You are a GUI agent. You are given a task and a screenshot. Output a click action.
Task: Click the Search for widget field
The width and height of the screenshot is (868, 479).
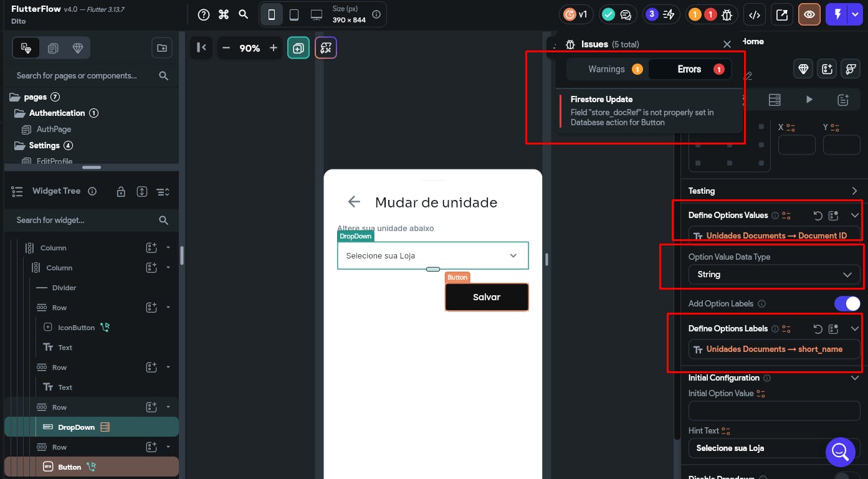tap(84, 220)
